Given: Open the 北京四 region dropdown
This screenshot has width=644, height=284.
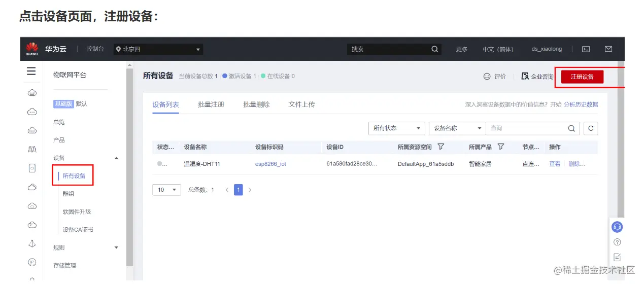Looking at the screenshot, I should (158, 49).
